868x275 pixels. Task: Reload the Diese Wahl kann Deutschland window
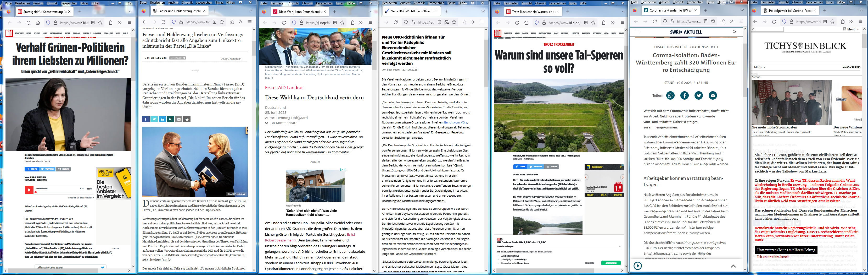click(284, 23)
